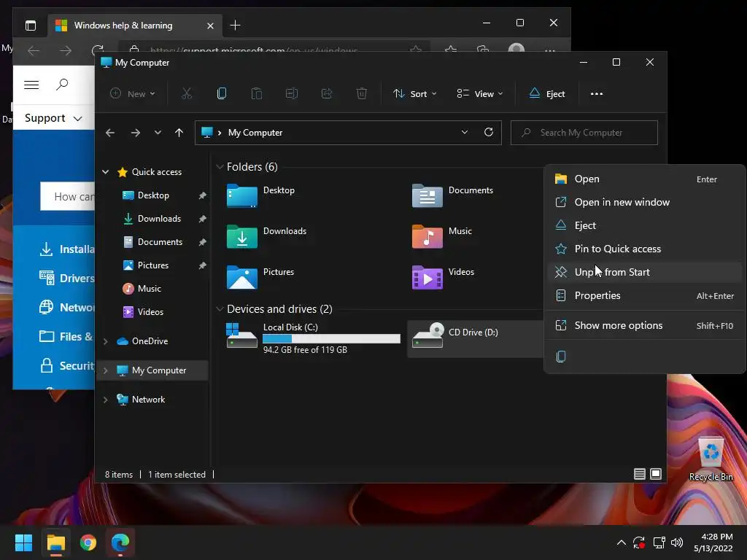Viewport: 747px width, 560px height.
Task: Open the Windows Start button
Action: point(23,542)
